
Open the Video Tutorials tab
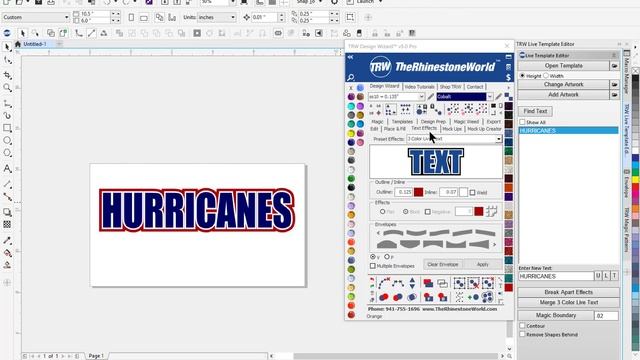pos(419,87)
